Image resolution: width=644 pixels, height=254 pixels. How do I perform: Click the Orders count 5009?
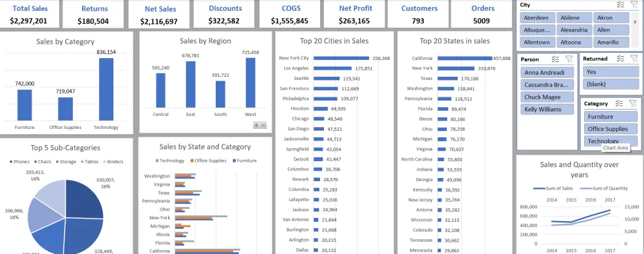click(481, 21)
